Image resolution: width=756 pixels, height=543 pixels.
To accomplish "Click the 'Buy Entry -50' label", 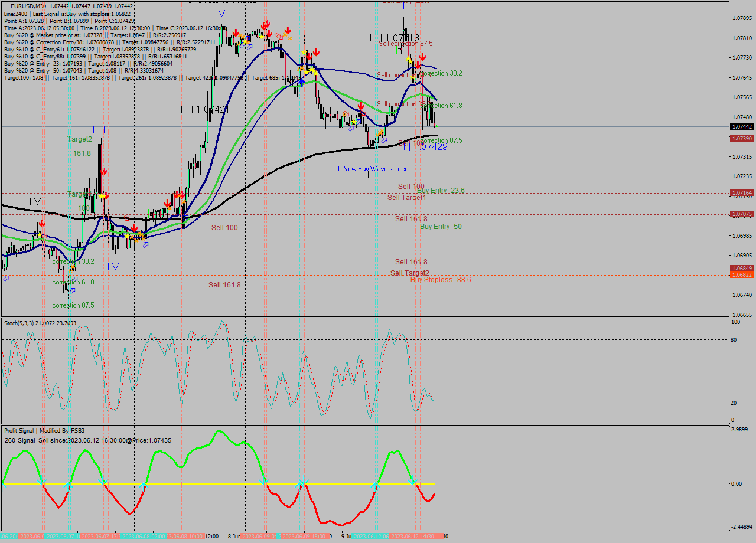I will [x=441, y=226].
